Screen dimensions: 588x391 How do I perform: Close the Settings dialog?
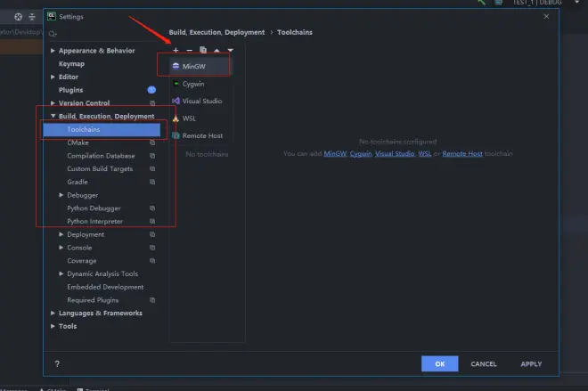[x=546, y=17]
